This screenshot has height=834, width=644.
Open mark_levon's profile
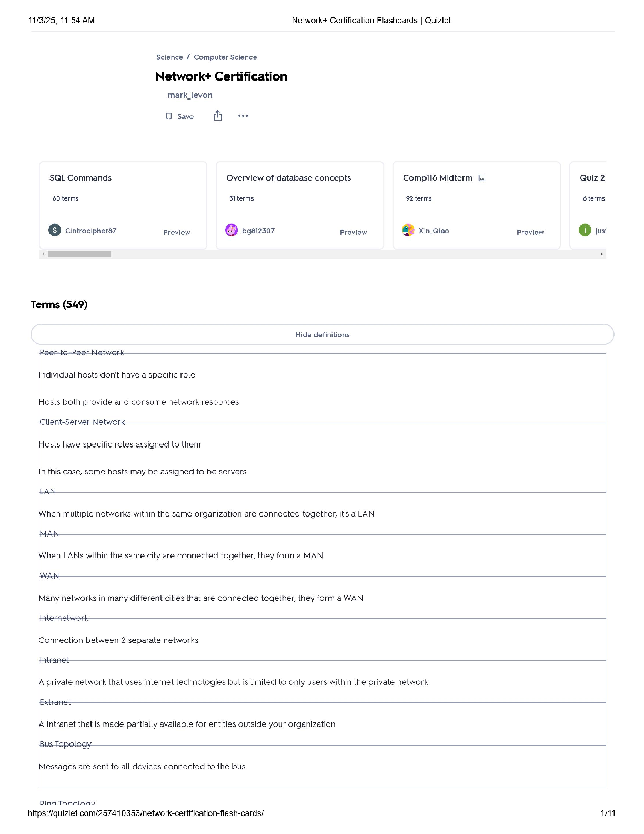pyautogui.click(x=190, y=95)
